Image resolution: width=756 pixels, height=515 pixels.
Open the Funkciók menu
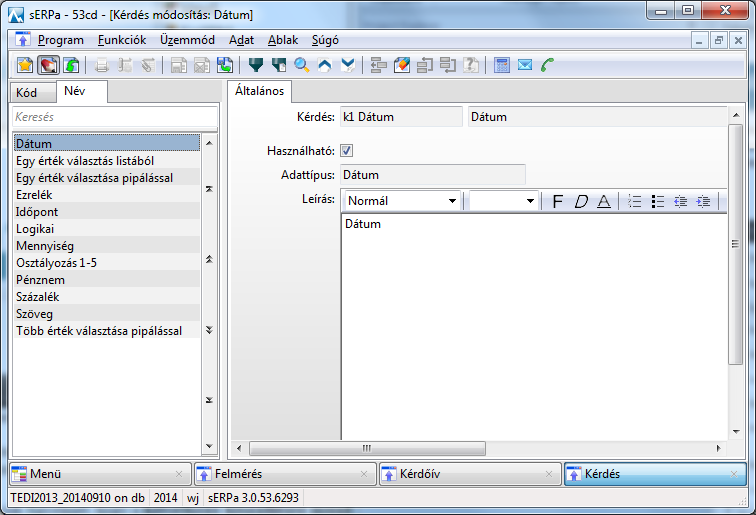(x=122, y=40)
